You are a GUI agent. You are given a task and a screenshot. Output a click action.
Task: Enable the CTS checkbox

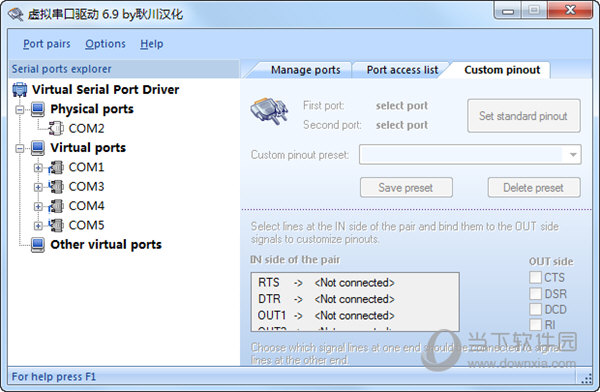(x=535, y=277)
